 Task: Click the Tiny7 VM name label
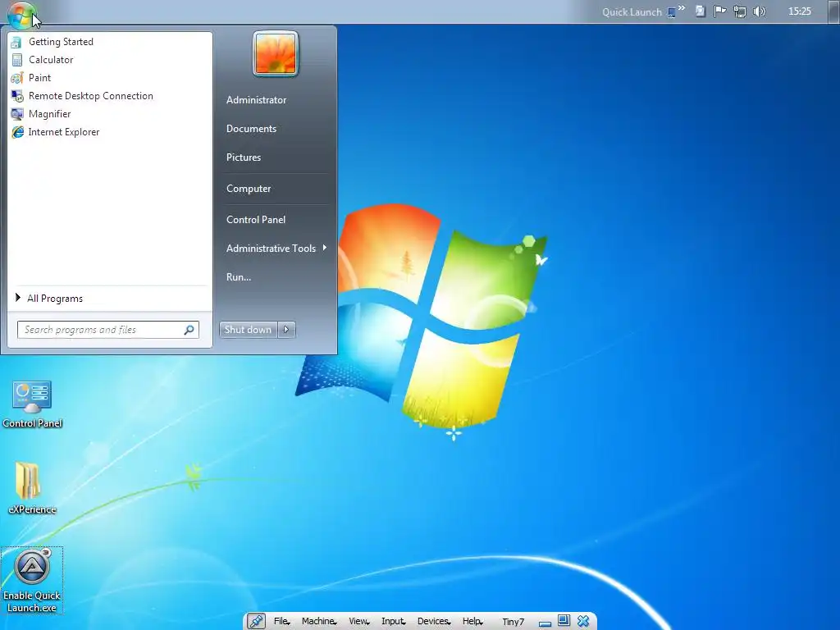514,622
